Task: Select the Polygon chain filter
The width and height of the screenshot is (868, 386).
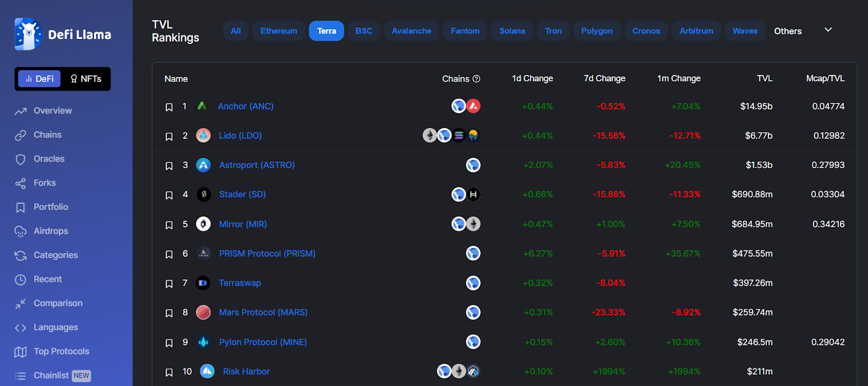Action: click(597, 31)
